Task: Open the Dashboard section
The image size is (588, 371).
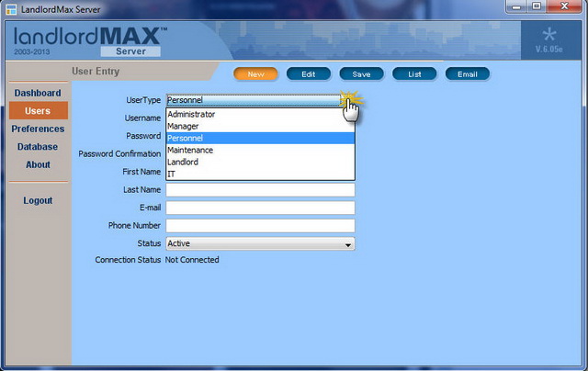Action: click(38, 93)
